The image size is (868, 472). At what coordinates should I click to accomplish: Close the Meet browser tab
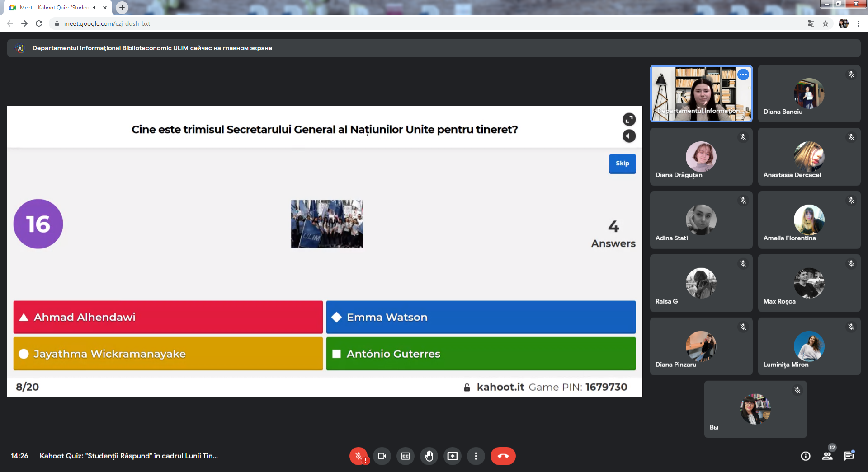pos(105,8)
